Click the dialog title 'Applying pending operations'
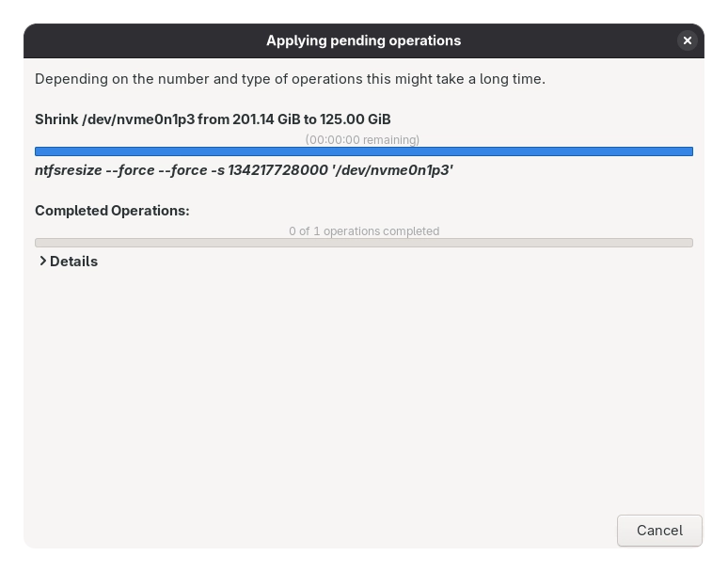The height and width of the screenshot is (572, 728). coord(363,40)
